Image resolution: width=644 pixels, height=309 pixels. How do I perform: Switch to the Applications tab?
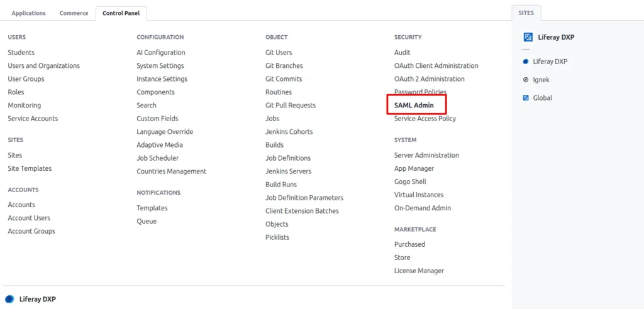pyautogui.click(x=28, y=13)
